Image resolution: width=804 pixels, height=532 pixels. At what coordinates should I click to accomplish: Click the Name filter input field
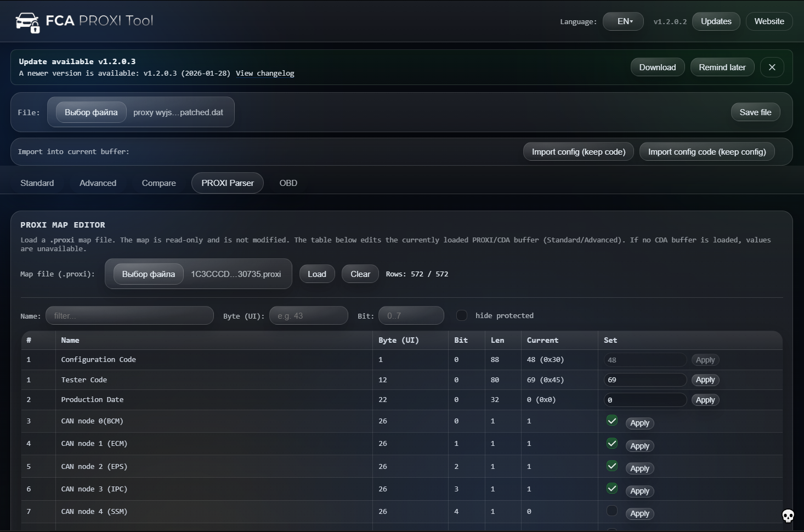(129, 315)
